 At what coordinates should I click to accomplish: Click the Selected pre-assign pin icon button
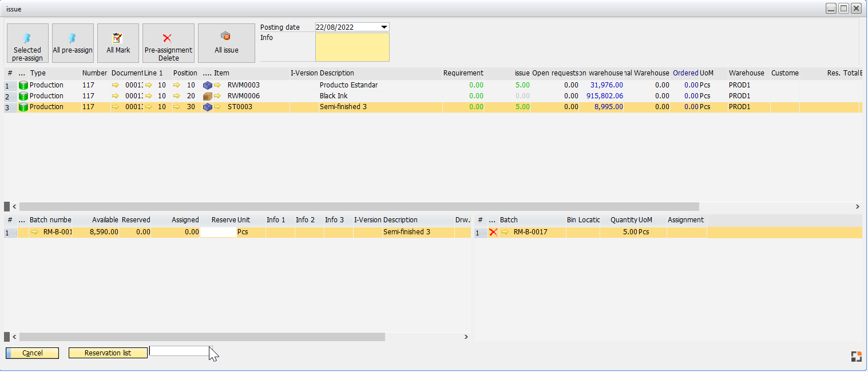[x=27, y=43]
